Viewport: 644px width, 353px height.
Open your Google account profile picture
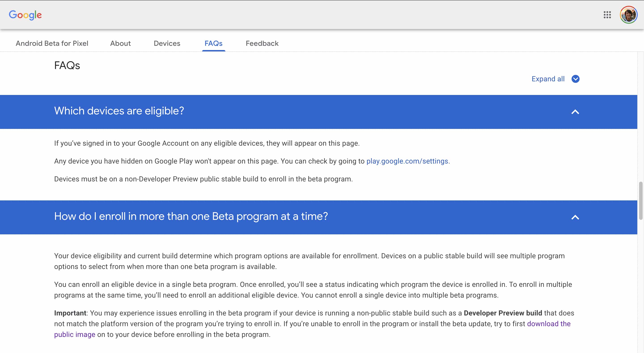(629, 15)
